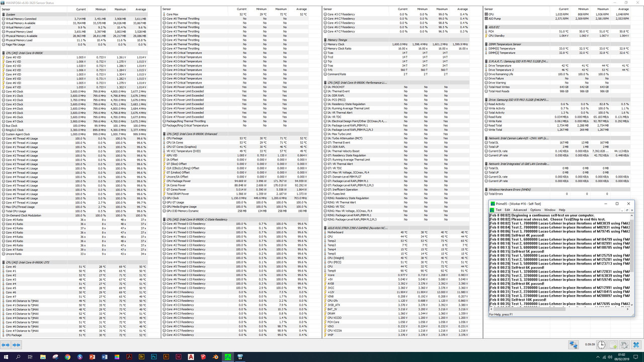Click the Maximum column header in the sensor list

coord(120,9)
